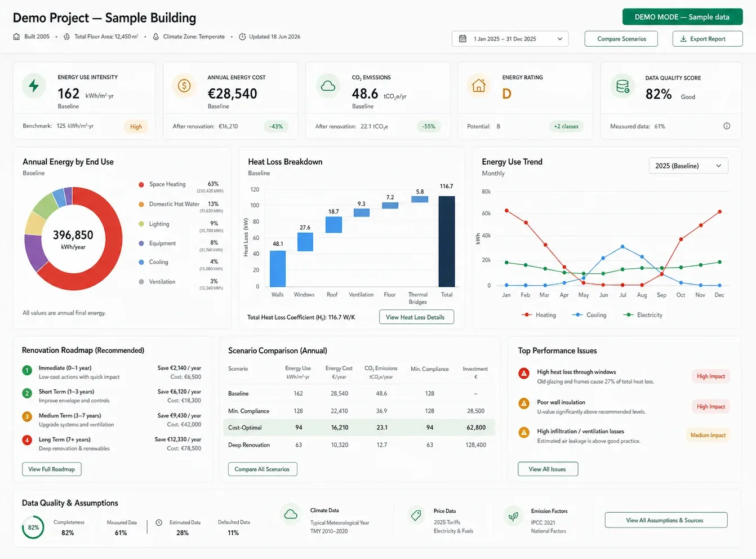
Task: Toggle Domestic Hot Water legend entry
Action: pos(181,207)
